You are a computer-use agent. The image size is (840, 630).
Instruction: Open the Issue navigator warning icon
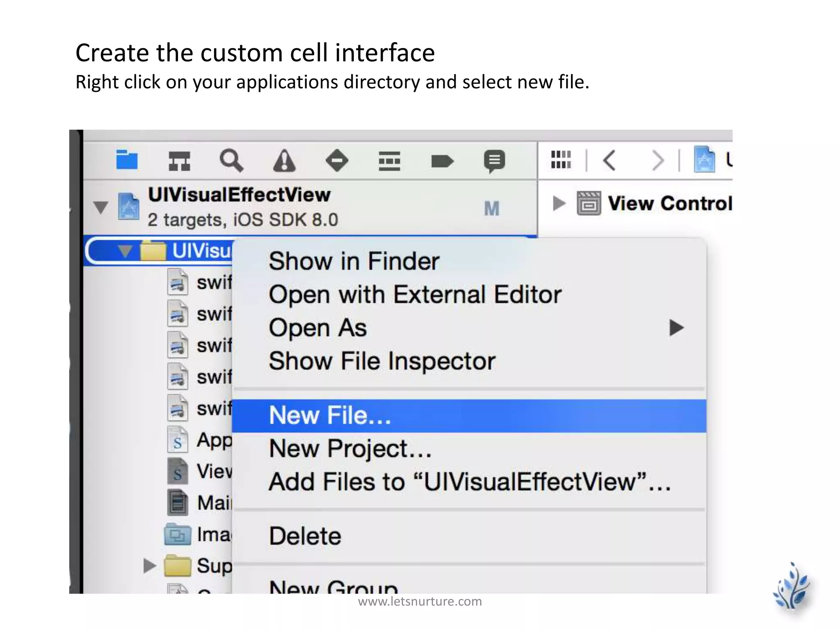click(x=284, y=160)
